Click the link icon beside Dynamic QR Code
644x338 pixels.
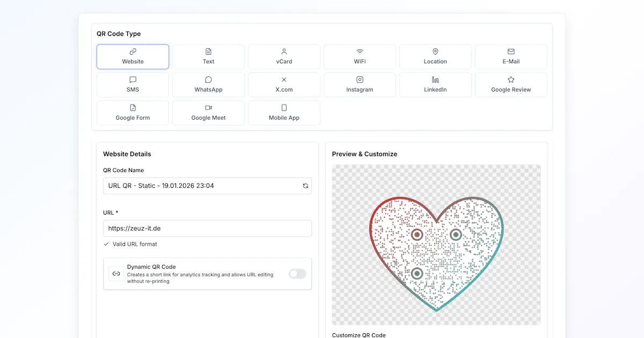(x=116, y=274)
